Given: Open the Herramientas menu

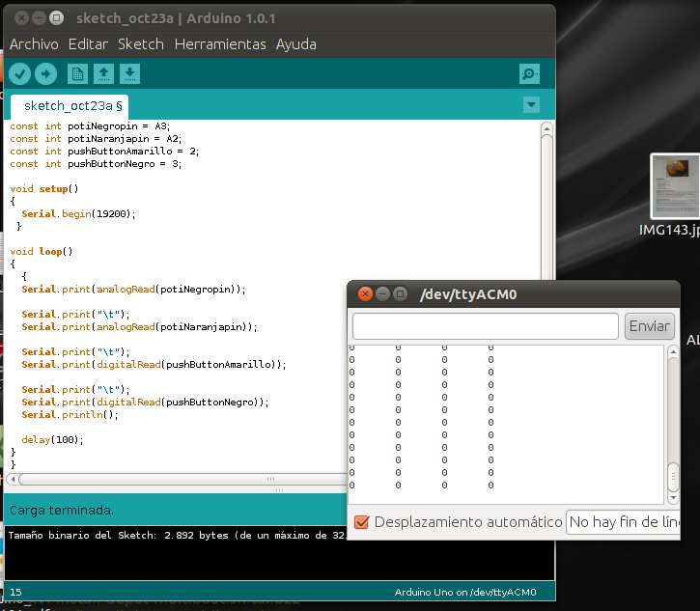Looking at the screenshot, I should pyautogui.click(x=220, y=44).
